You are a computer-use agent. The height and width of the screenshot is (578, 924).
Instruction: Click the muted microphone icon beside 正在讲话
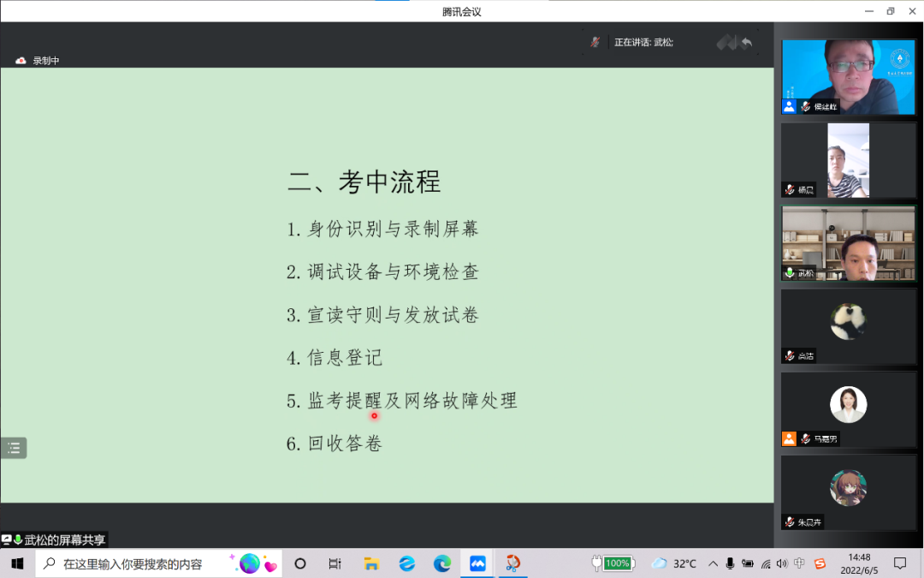pyautogui.click(x=595, y=41)
